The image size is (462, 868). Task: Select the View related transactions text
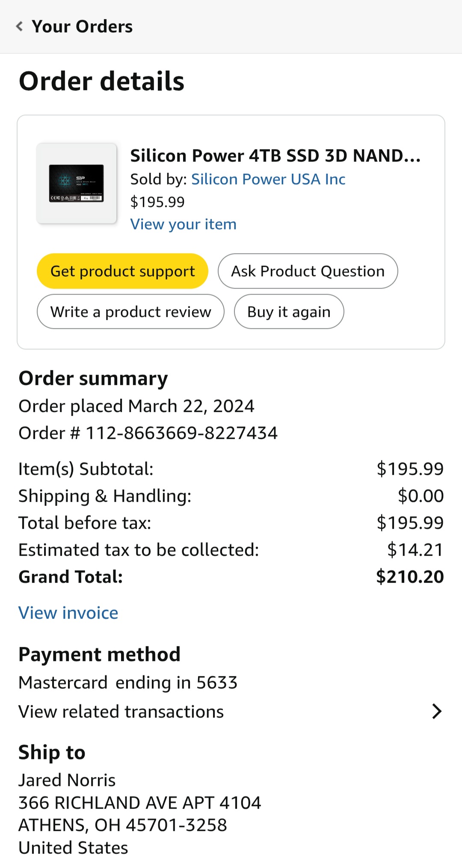[x=121, y=712]
